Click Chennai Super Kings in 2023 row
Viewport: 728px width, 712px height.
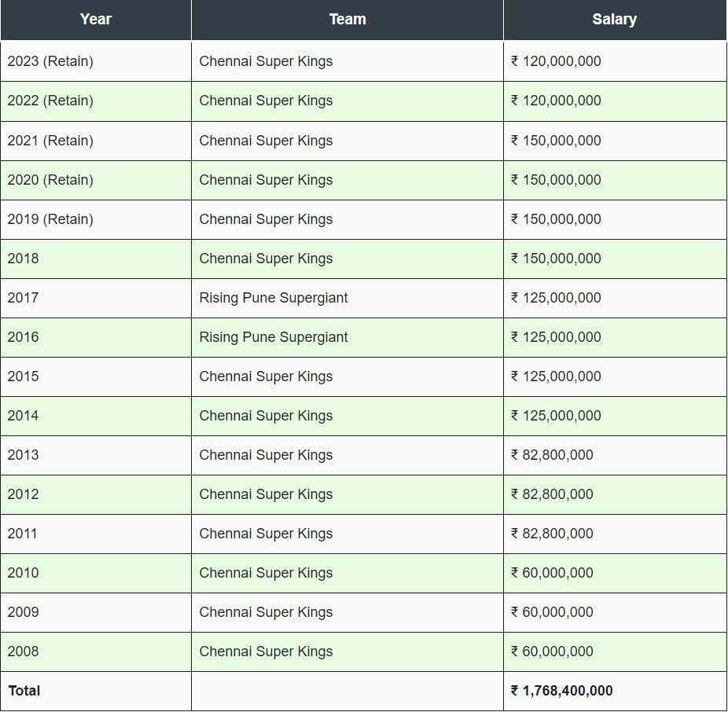click(x=266, y=61)
